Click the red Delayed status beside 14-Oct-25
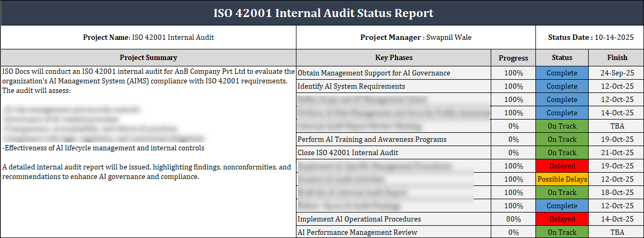Image resolution: width=644 pixels, height=238 pixels. click(x=562, y=219)
